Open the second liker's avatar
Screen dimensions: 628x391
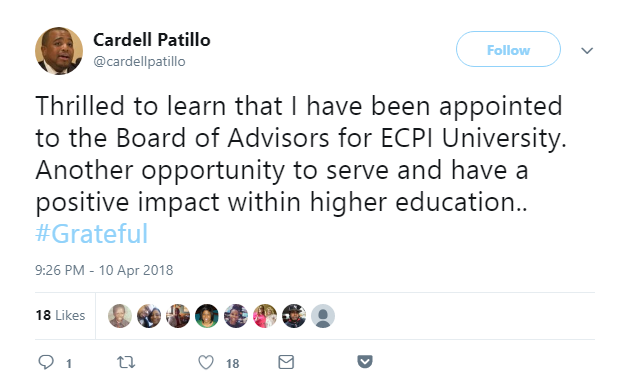tap(149, 316)
